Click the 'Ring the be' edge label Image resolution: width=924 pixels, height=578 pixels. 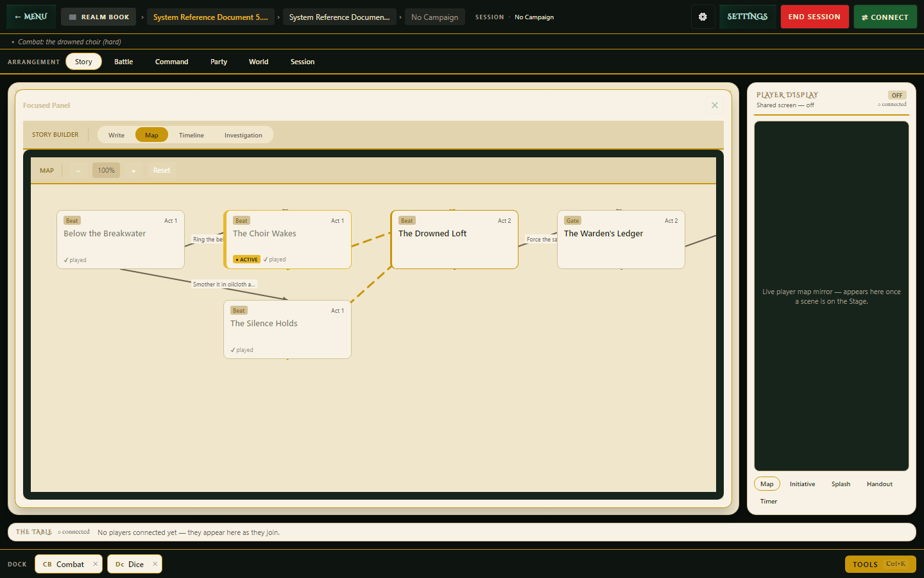click(208, 240)
